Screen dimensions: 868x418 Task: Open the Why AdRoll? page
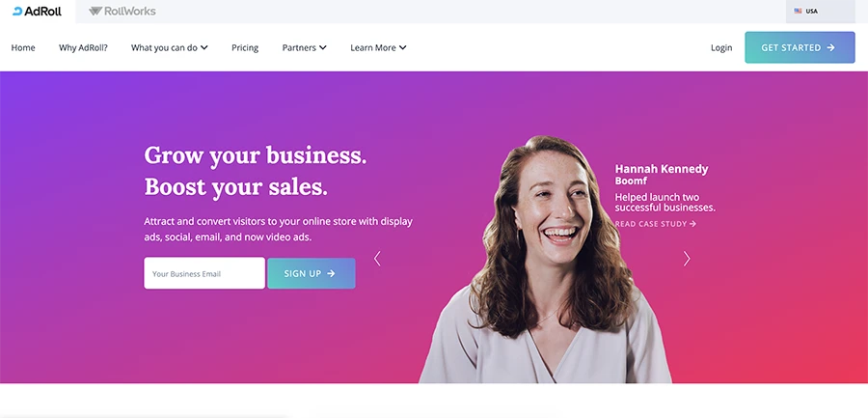click(83, 47)
